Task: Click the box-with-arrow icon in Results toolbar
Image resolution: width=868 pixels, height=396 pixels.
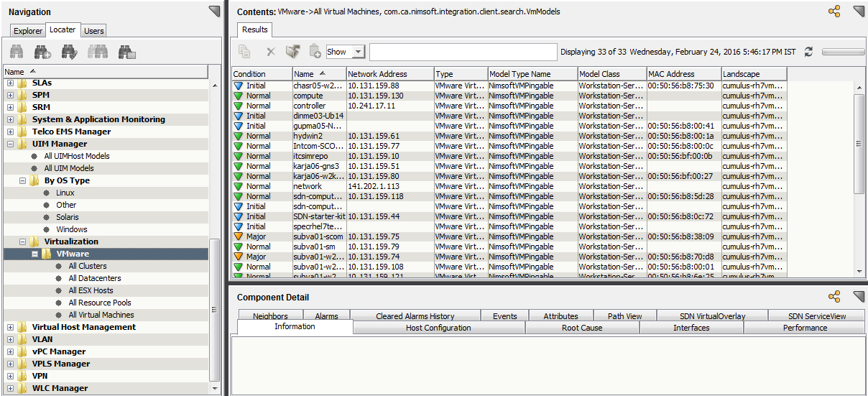Action: 292,52
